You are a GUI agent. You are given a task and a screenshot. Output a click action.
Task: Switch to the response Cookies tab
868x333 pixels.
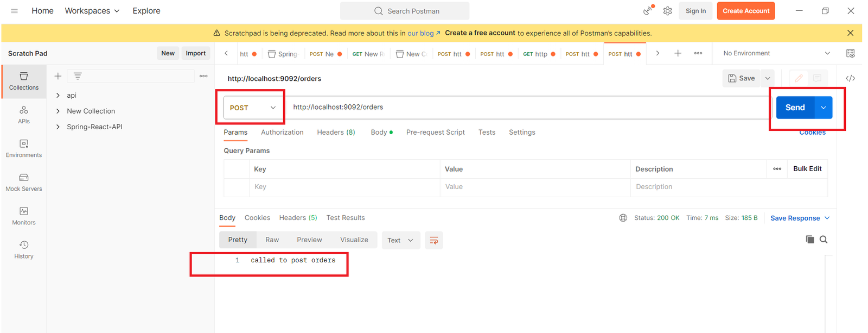click(257, 218)
